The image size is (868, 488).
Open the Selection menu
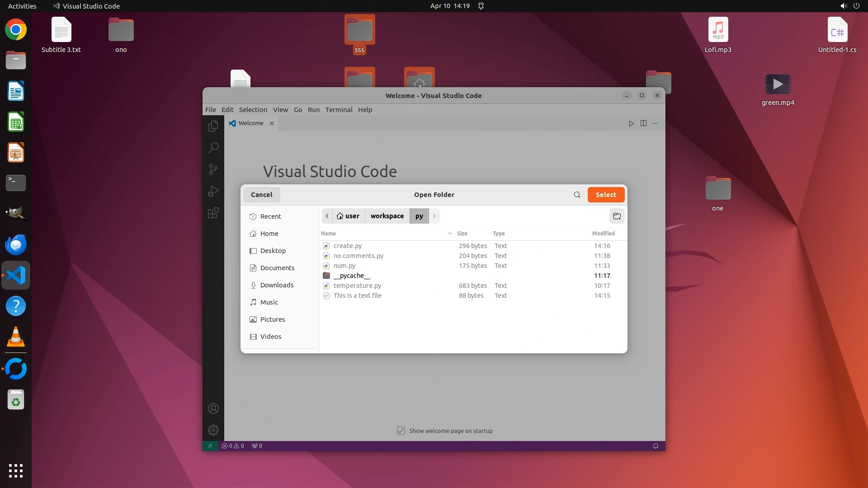pyautogui.click(x=253, y=110)
